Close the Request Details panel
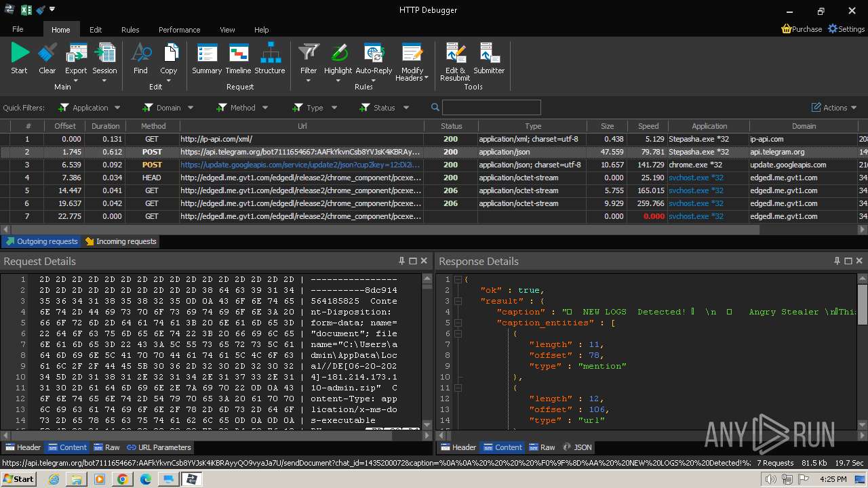The height and width of the screenshot is (488, 868). tap(424, 261)
